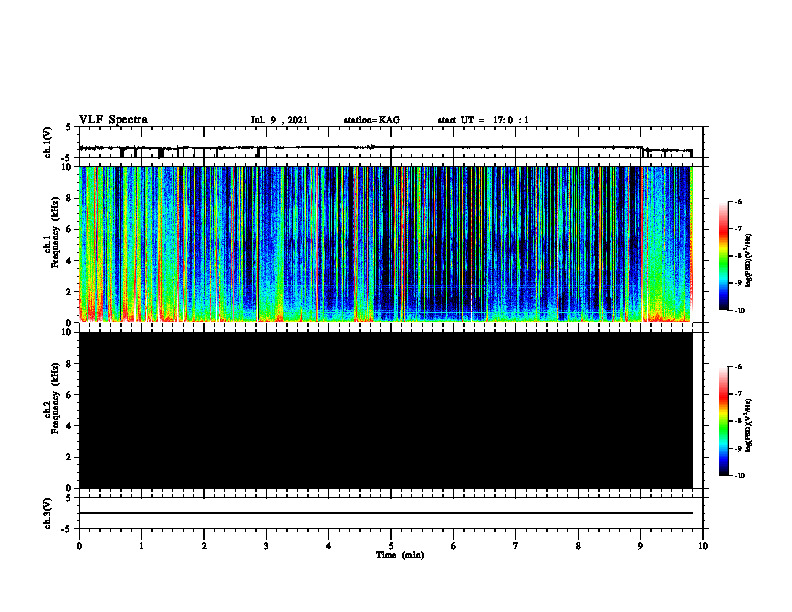Click the ch.1 PSD color scale bar

point(723,256)
